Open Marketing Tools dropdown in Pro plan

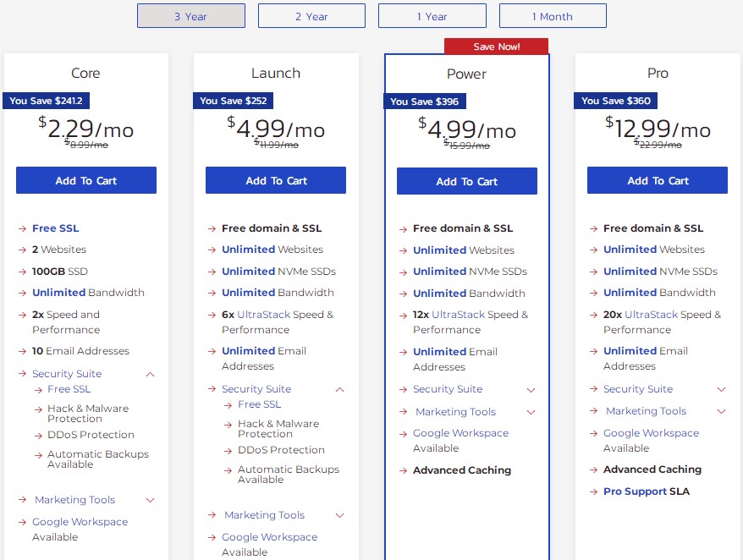[x=721, y=411]
